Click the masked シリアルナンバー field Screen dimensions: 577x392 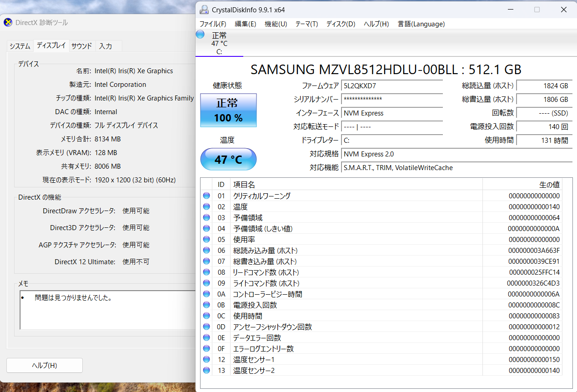[x=392, y=99]
